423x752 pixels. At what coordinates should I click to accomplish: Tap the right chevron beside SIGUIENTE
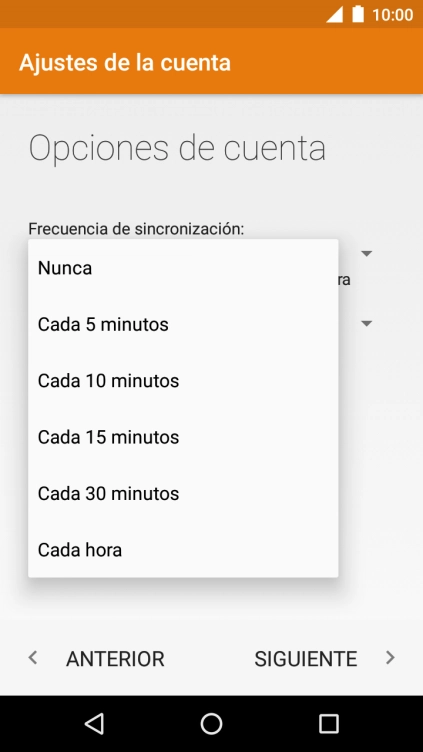point(390,658)
